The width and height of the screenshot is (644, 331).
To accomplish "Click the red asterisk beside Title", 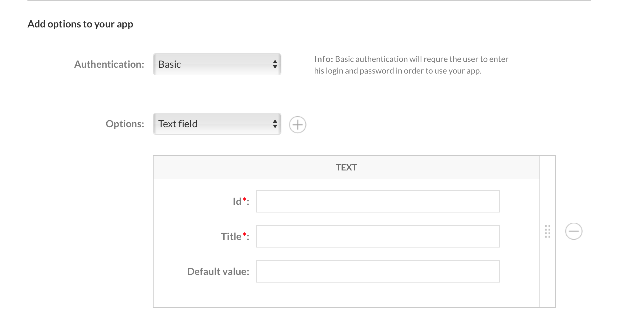I will click(245, 234).
